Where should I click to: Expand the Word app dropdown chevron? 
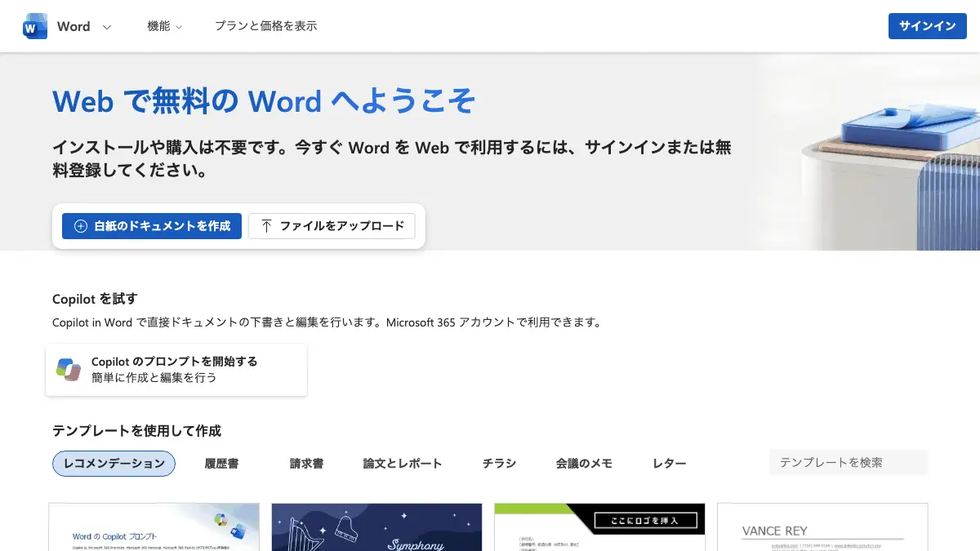point(107,27)
